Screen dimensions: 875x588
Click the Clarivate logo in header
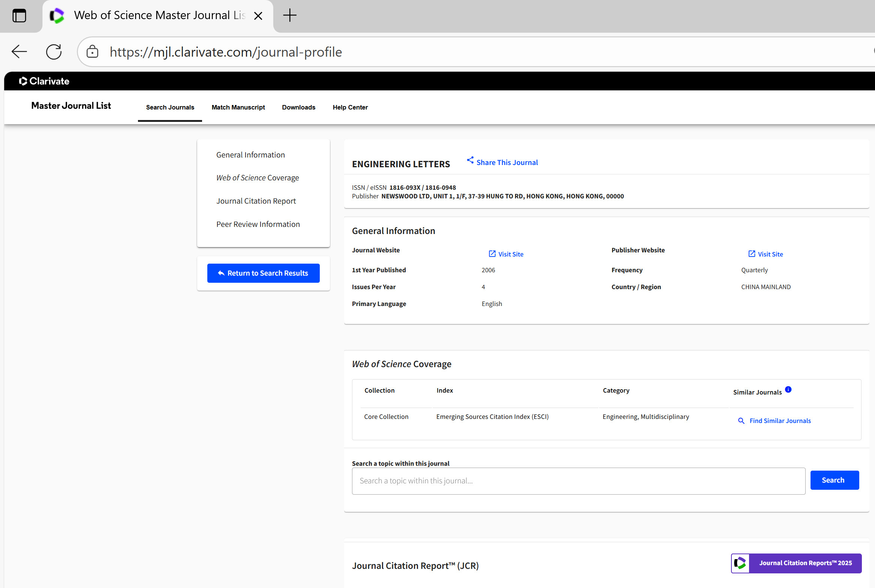(x=44, y=81)
